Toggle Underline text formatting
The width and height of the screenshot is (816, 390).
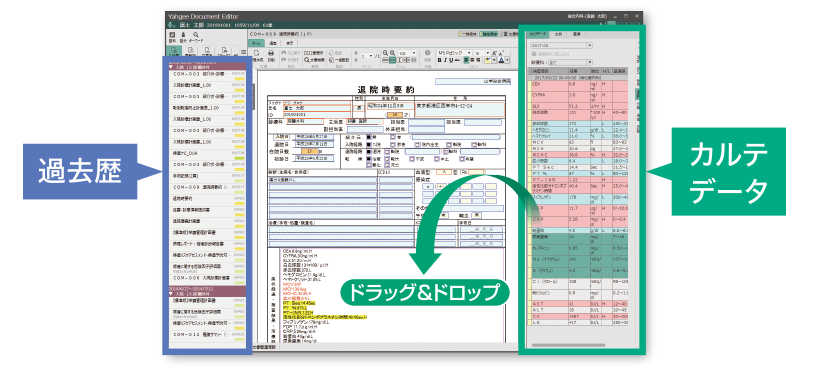pyautogui.click(x=451, y=60)
